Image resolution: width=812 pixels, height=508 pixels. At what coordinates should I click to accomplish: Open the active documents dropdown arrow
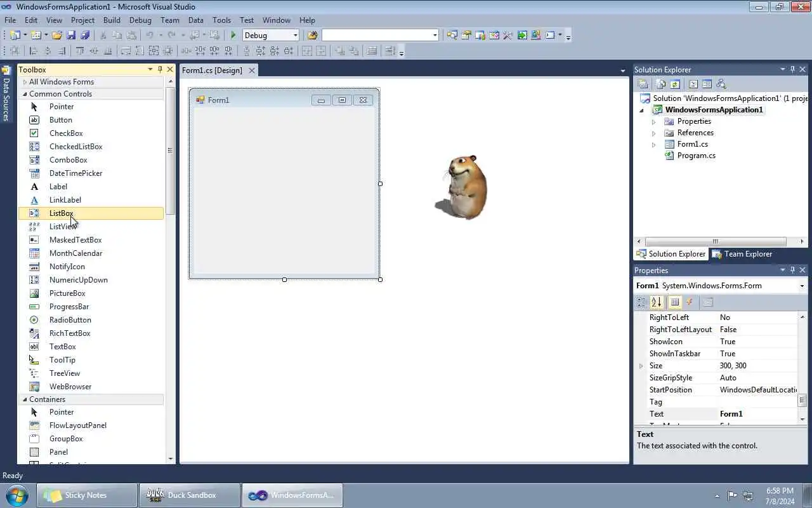click(623, 70)
